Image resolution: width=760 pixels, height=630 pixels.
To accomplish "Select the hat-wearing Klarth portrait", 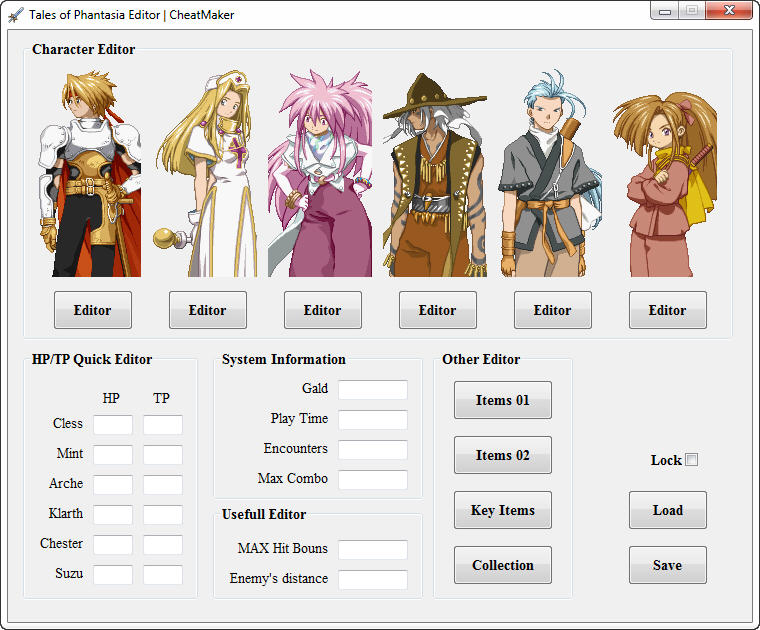I will tap(436, 175).
